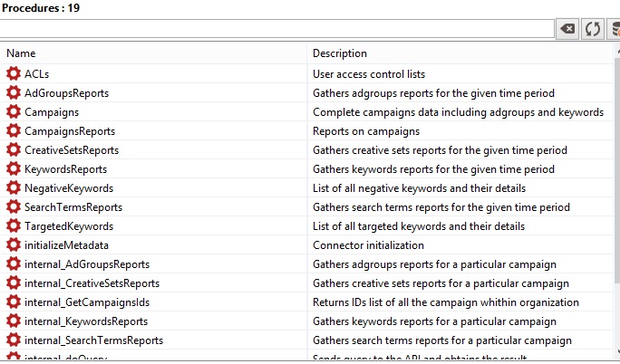Select the CampaignsReports procedure

(x=70, y=131)
